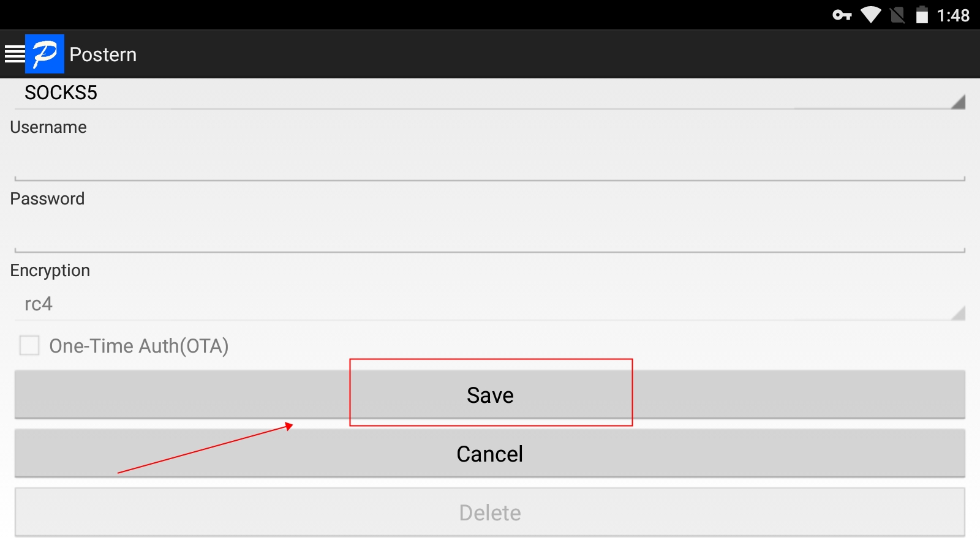This screenshot has height=551, width=980.
Task: Click the Postern title text
Action: pyautogui.click(x=103, y=54)
